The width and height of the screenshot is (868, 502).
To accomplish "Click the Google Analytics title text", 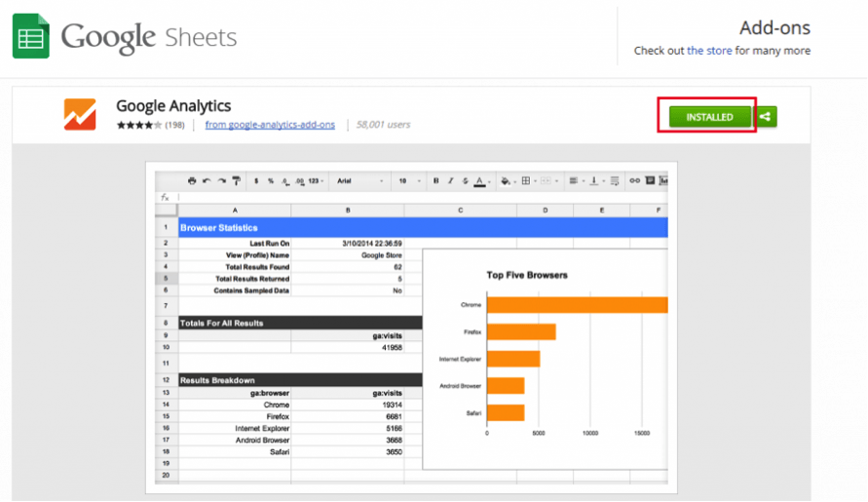I will [173, 105].
